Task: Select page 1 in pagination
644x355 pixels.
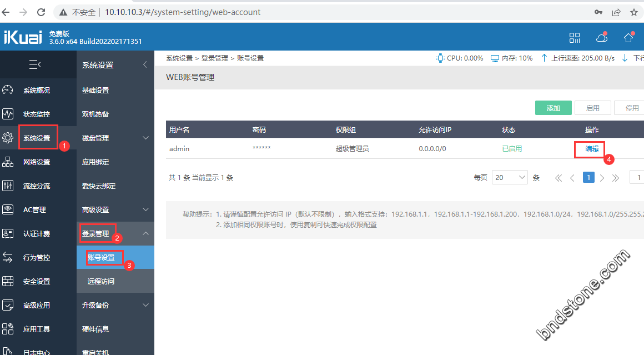Action: pos(588,178)
